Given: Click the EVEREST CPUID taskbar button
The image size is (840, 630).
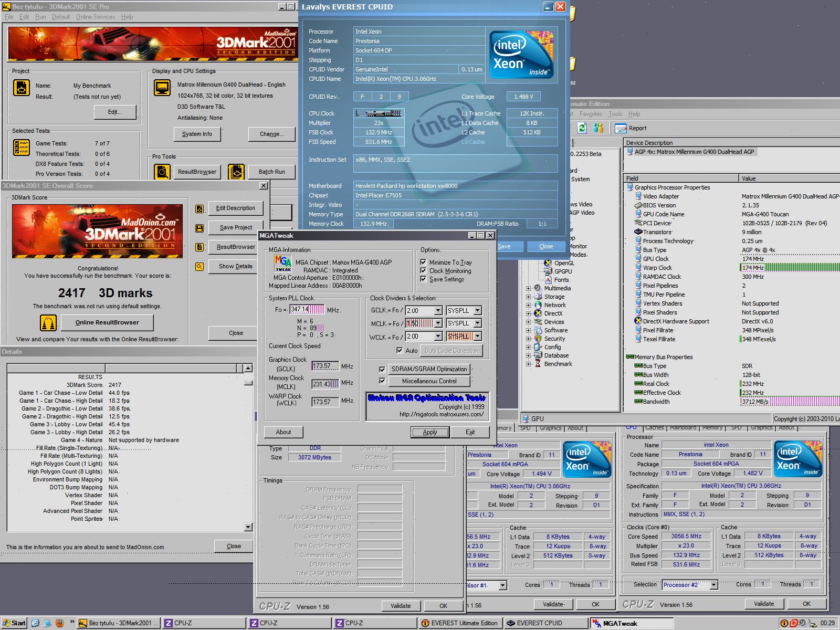Looking at the screenshot, I should pos(546,623).
